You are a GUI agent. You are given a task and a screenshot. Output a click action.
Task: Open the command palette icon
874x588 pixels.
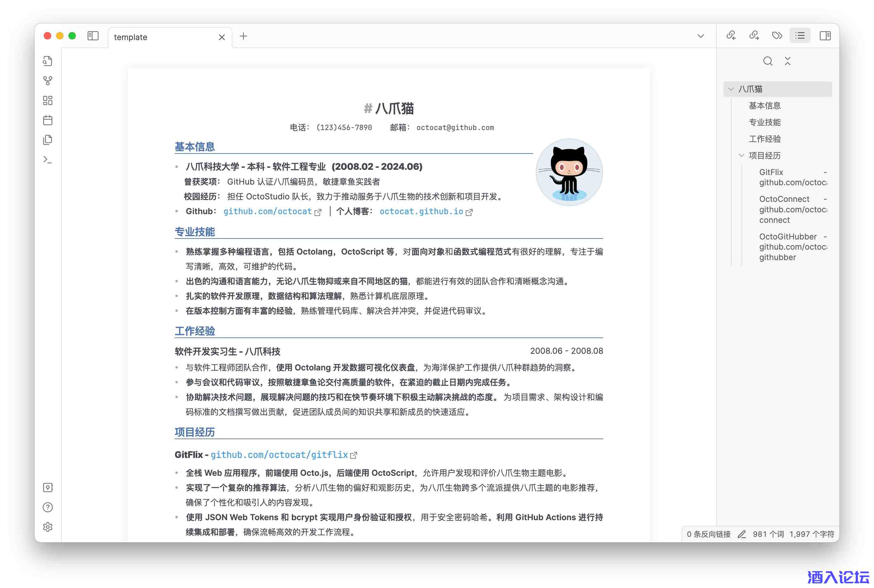(48, 160)
